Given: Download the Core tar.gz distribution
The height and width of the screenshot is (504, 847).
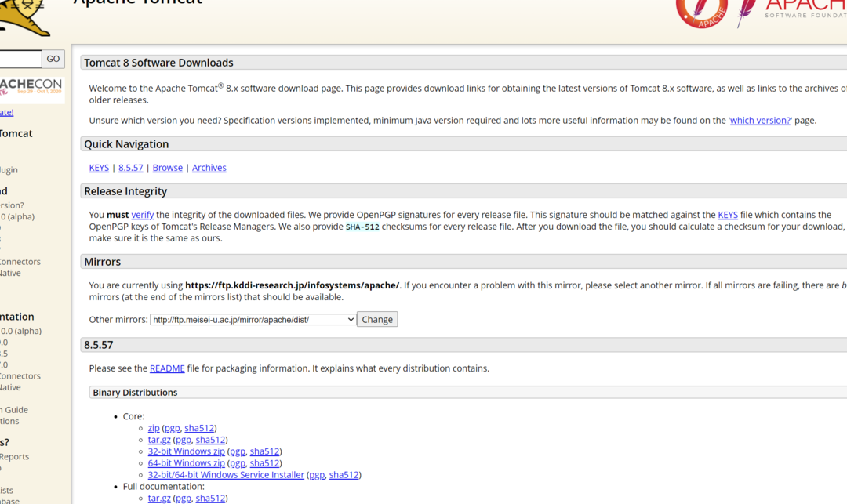Looking at the screenshot, I should 159,441.
